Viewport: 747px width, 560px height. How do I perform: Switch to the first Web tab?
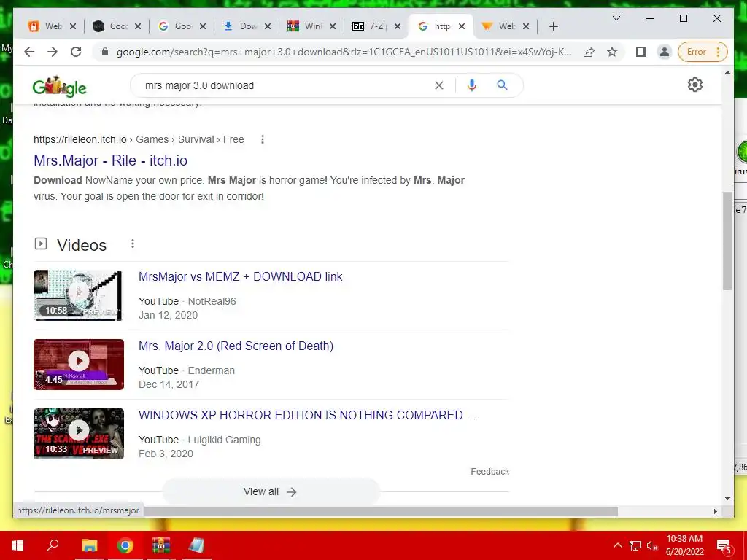coord(47,26)
